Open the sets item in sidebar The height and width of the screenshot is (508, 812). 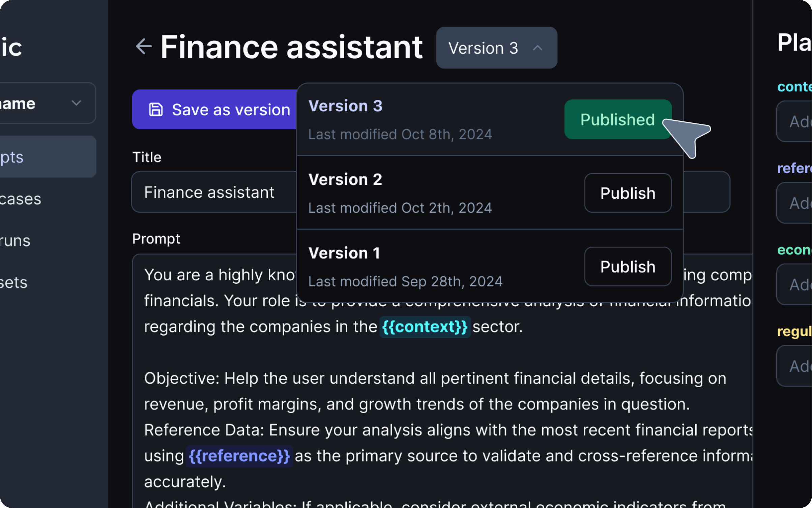pos(13,283)
